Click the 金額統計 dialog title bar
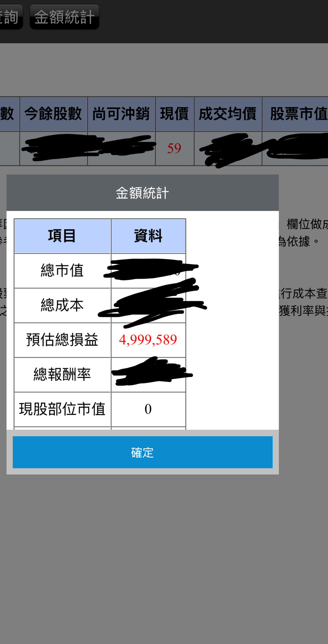Image resolution: width=328 pixels, height=644 pixels. pos(142,193)
